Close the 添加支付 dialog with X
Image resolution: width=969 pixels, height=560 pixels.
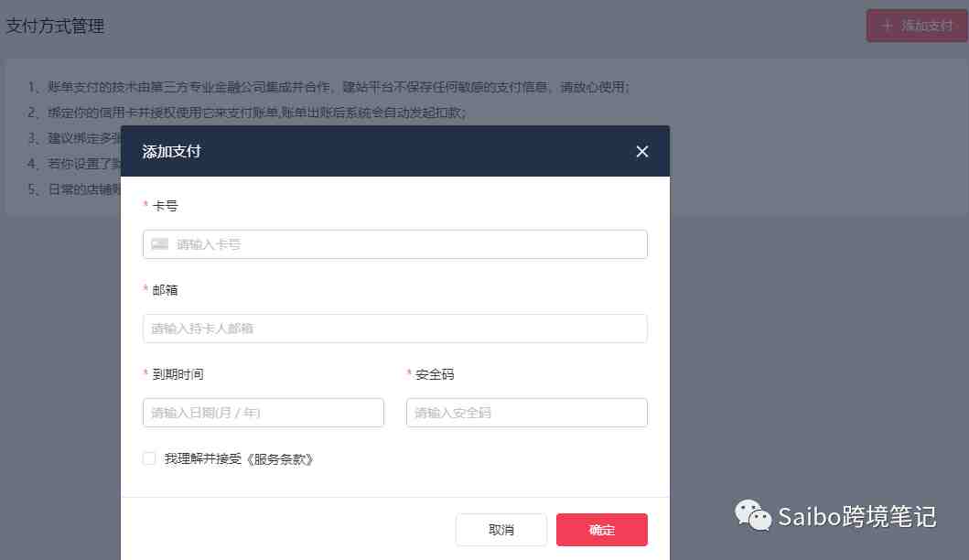click(642, 151)
